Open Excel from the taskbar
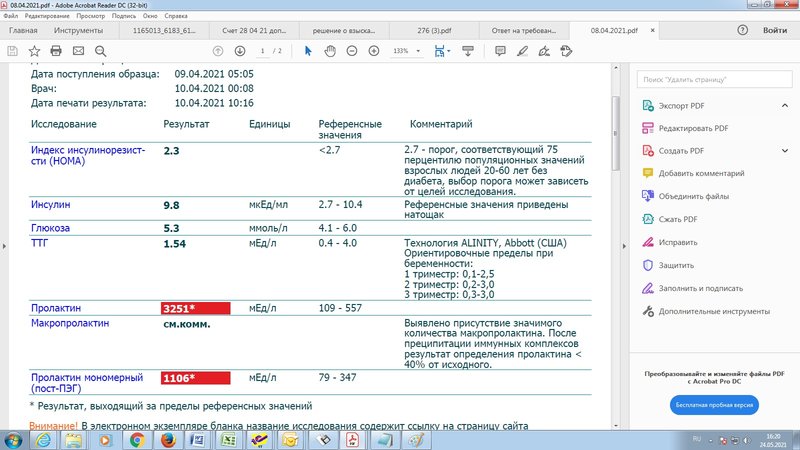800x450 pixels. [229, 440]
